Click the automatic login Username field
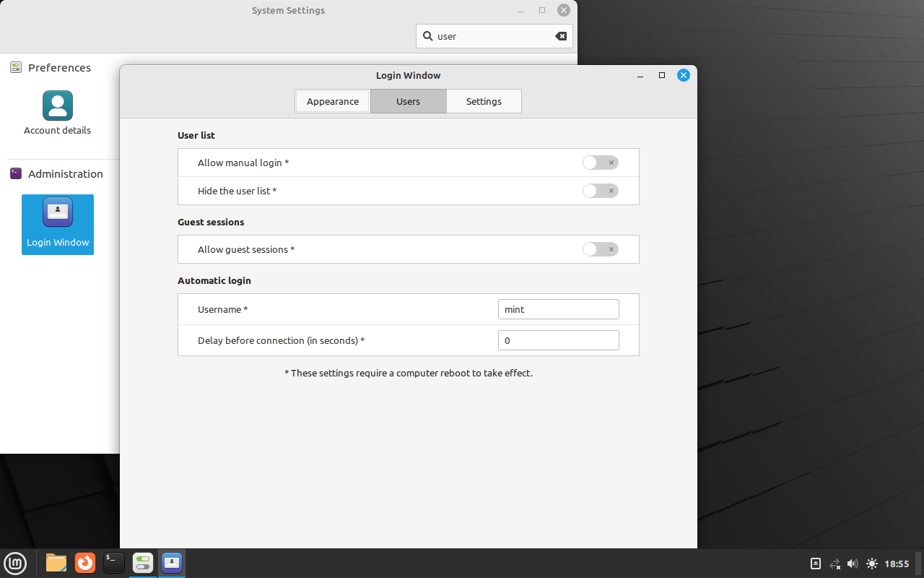Image resolution: width=924 pixels, height=578 pixels. click(x=558, y=309)
